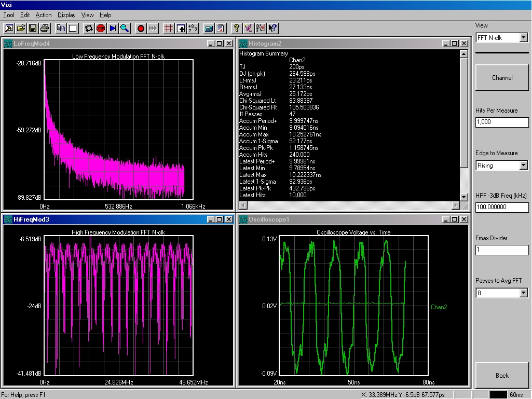Open the Action menu

click(44, 15)
